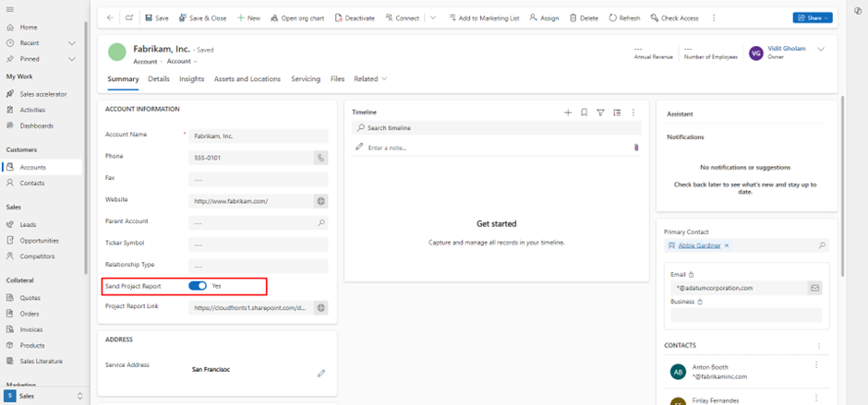Image resolution: width=868 pixels, height=405 pixels.
Task: Open org chart command
Action: coord(297,18)
